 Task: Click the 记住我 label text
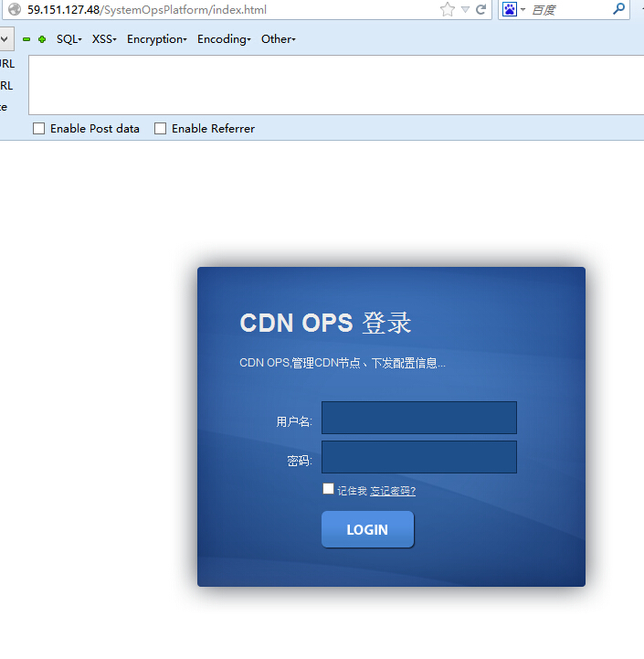pos(352,491)
